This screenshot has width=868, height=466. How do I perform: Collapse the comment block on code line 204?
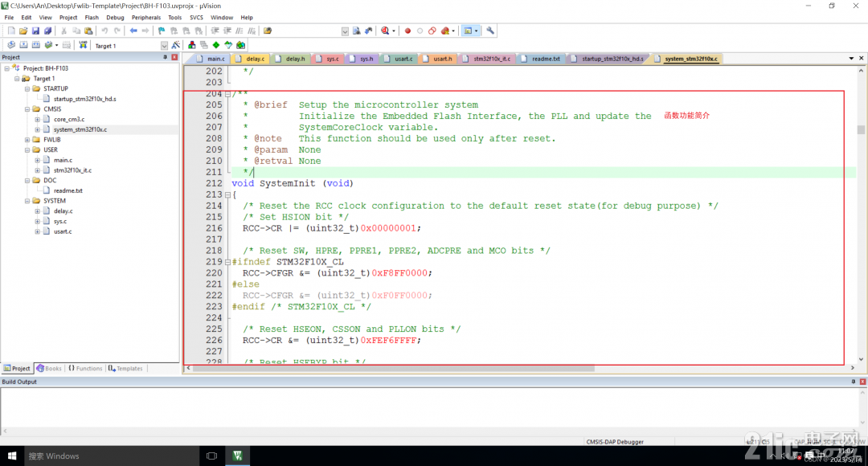(x=227, y=94)
